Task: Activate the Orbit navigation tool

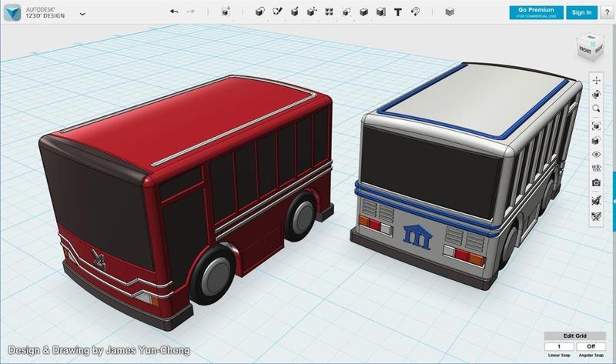Action: (596, 95)
